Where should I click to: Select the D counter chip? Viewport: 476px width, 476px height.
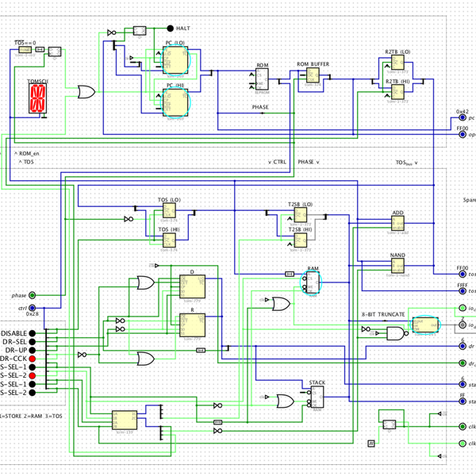192,286
